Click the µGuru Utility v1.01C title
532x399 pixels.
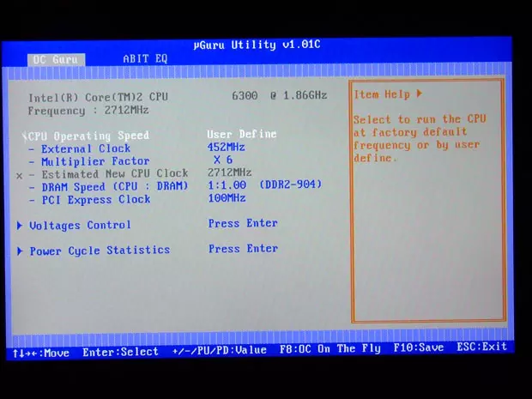257,45
